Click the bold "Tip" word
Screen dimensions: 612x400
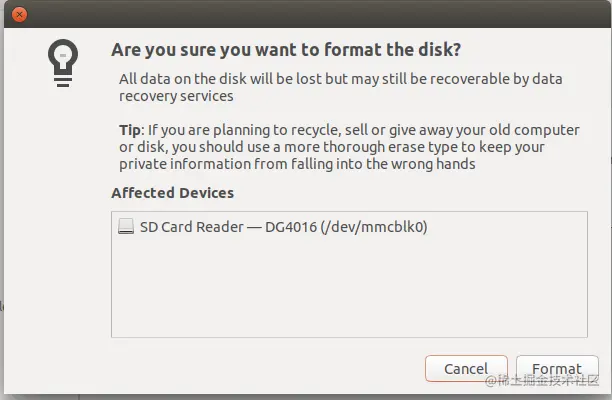(x=131, y=130)
